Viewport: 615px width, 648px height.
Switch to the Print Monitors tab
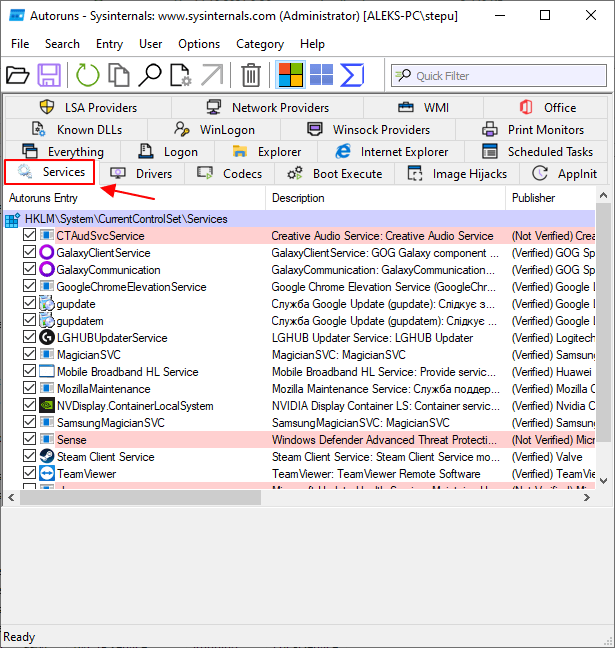532,129
